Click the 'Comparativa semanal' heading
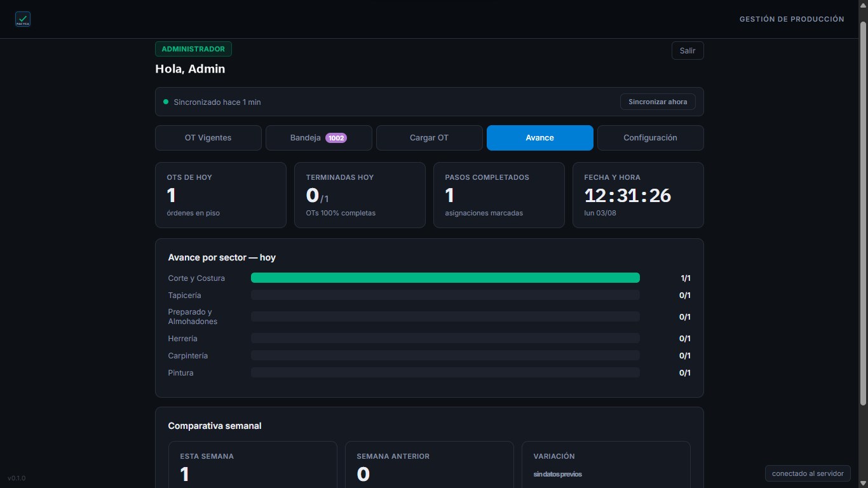Viewport: 868px width, 488px height. (215, 426)
